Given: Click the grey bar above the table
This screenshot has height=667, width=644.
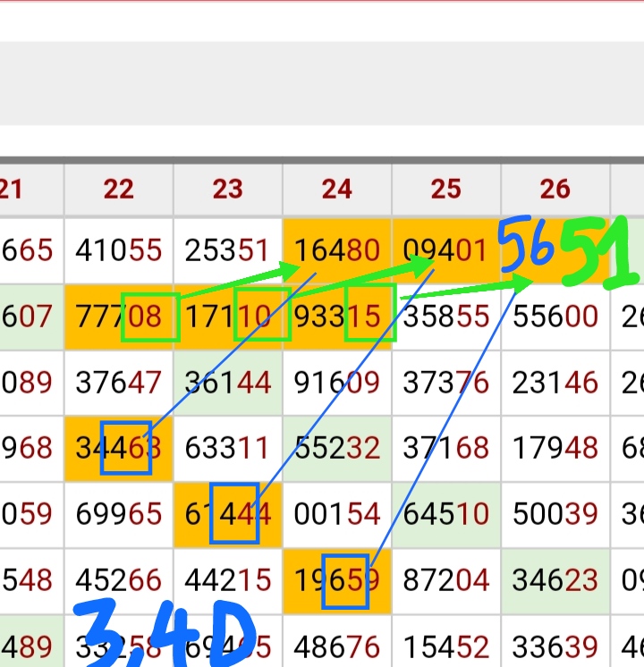Looking at the screenshot, I should click(x=322, y=83).
